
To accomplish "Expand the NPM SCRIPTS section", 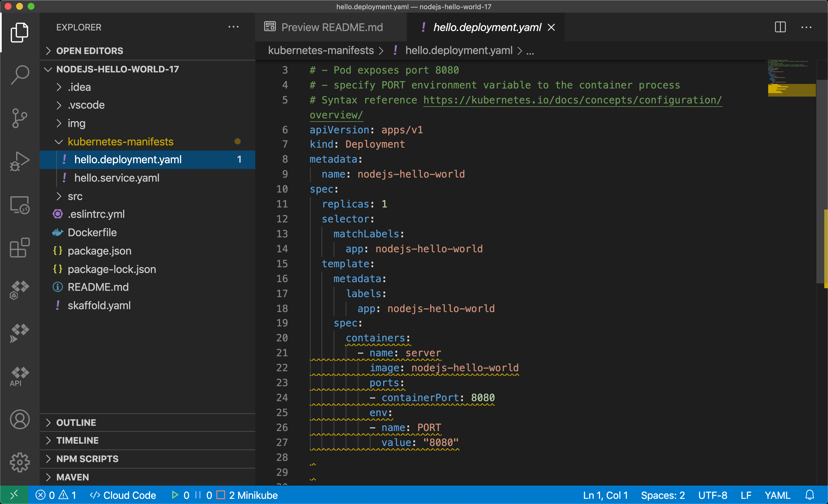I will (x=87, y=459).
